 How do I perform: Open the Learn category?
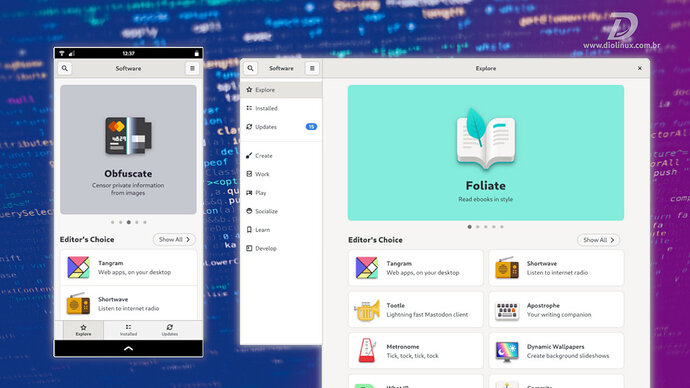pyautogui.click(x=281, y=230)
